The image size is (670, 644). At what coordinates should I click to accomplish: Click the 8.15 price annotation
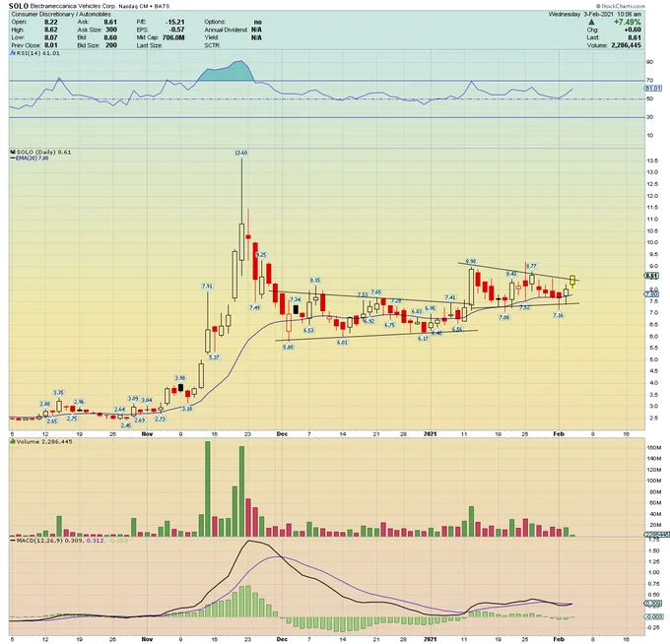coord(315,281)
